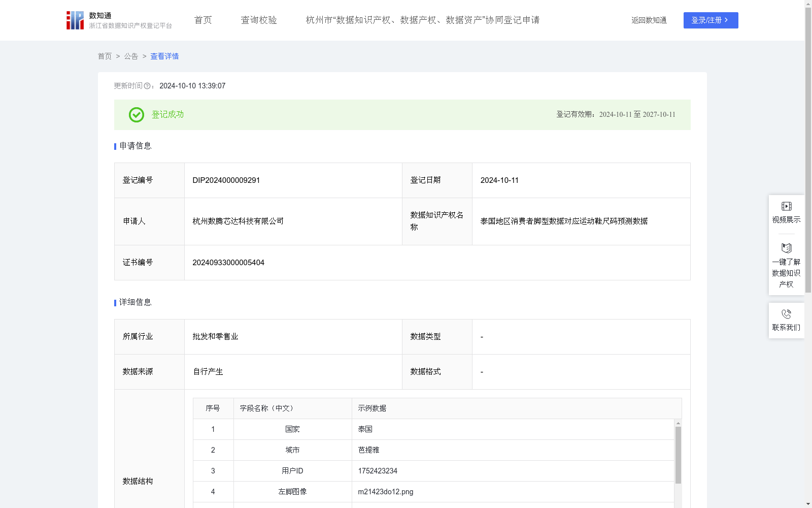Click the up arrow of table scrollbar
812x508 pixels.
point(678,423)
